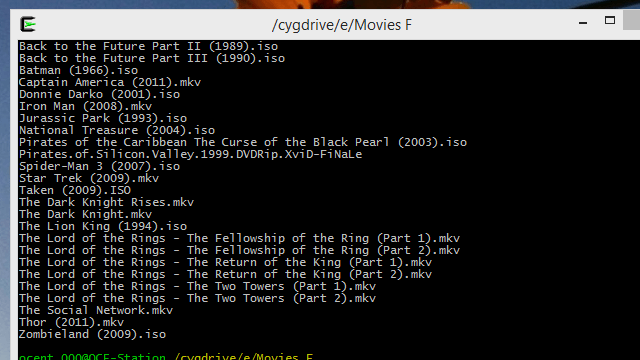
Task: Select Back to the Future Part III (1990).iso
Action: 152,58
